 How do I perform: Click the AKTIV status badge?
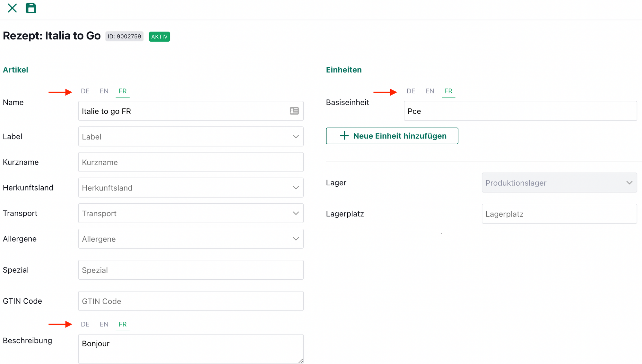(x=159, y=37)
